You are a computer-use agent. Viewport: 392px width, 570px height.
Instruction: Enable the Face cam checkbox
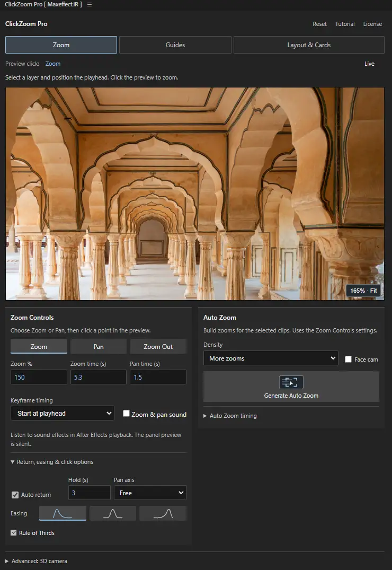348,359
